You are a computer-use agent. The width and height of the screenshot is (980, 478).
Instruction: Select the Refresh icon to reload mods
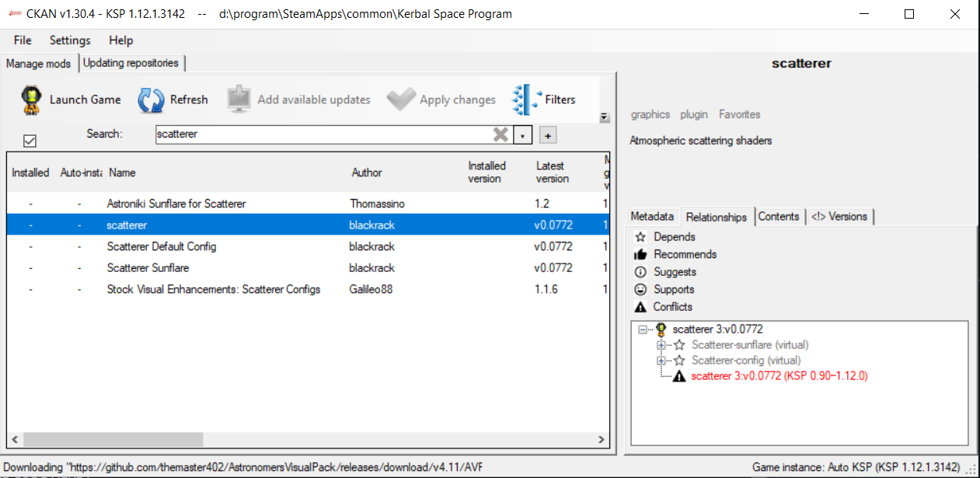pyautogui.click(x=150, y=99)
